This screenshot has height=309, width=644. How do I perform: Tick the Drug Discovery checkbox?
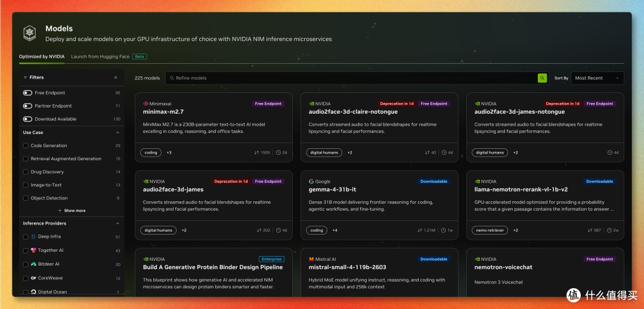[26, 171]
